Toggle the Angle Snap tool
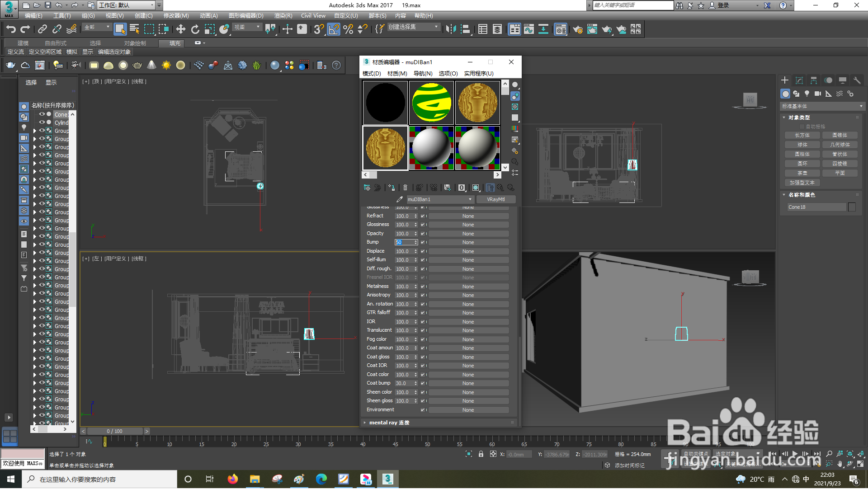 333,30
